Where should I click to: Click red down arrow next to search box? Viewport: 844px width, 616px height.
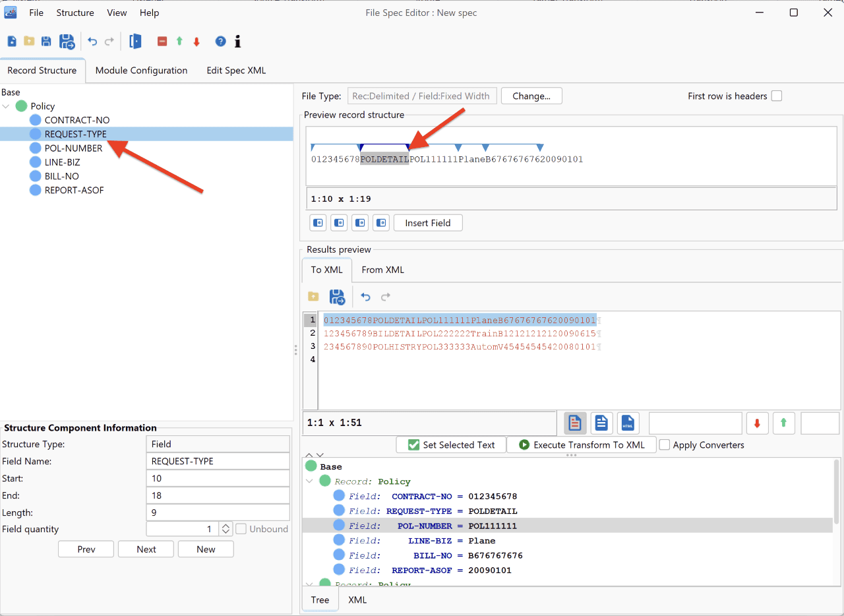coord(757,423)
